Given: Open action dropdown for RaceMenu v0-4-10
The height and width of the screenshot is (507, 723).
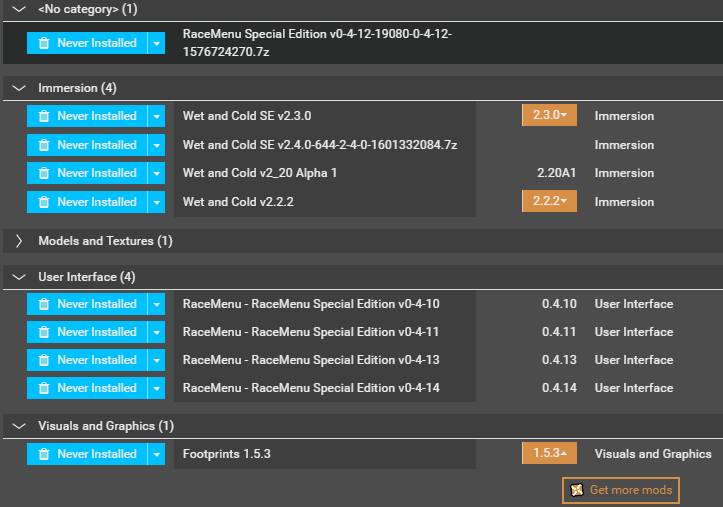Looking at the screenshot, I should click(156, 304).
